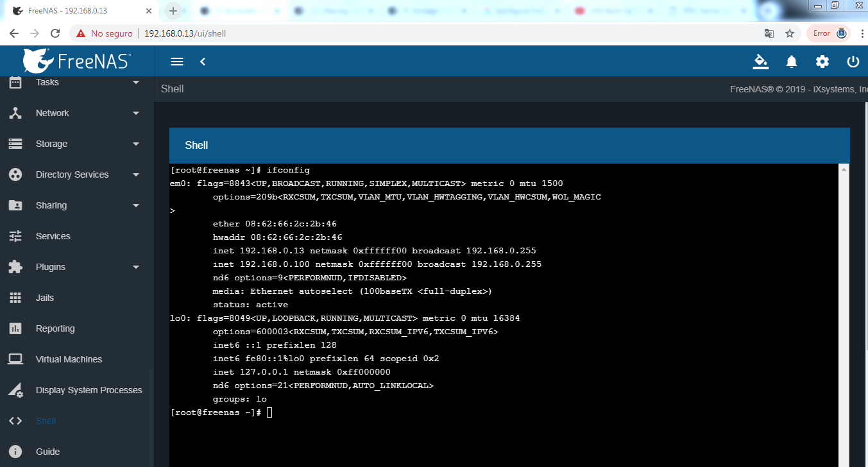Open the alerts bell notifications

click(x=792, y=62)
